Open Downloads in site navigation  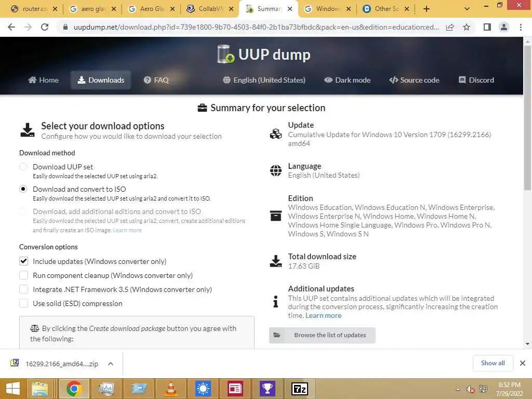coord(101,80)
